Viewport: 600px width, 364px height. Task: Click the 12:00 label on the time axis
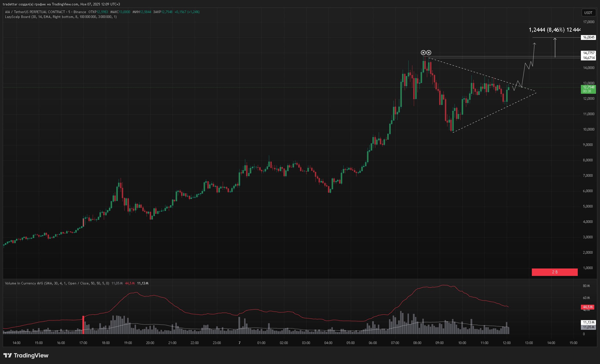(506, 343)
